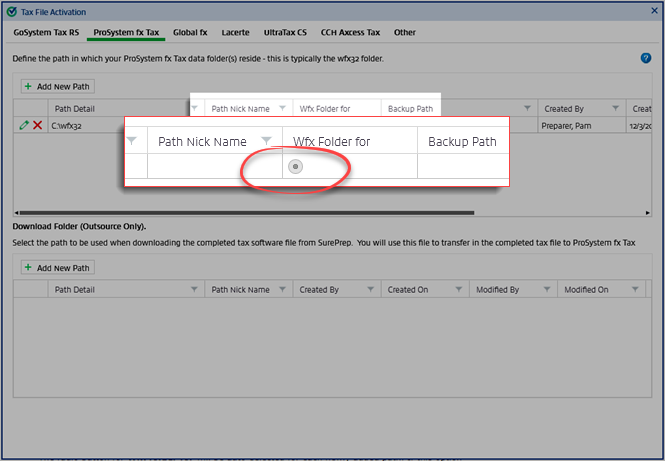Open the UltraTax CS tab
Screen dimensions: 665x461
click(x=285, y=33)
